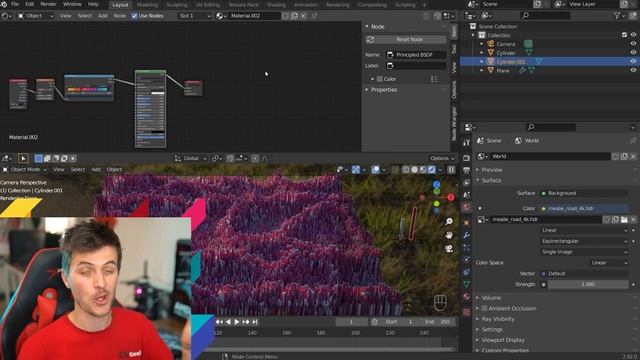Open the File menu

click(15, 4)
